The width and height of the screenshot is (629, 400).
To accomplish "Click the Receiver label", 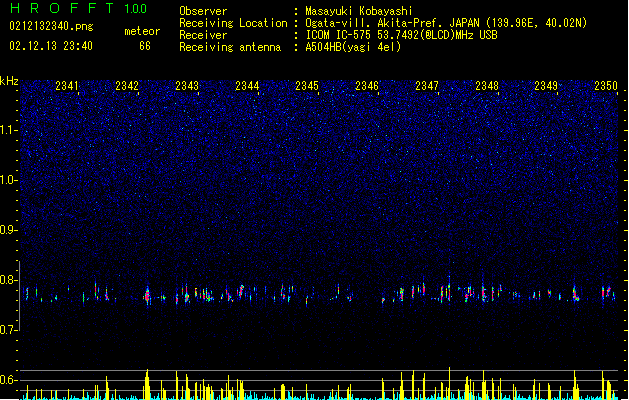I will point(203,35).
